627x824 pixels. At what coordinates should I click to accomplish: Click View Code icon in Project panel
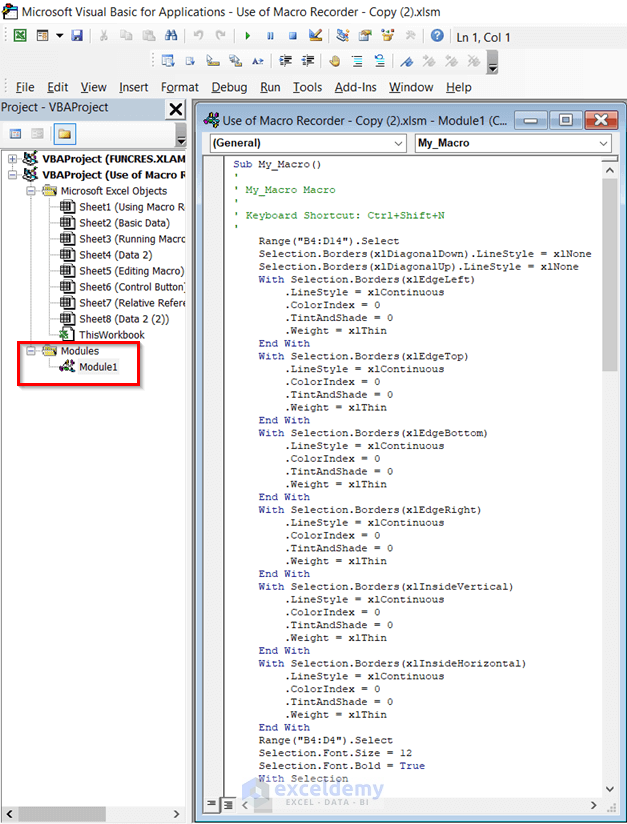(x=16, y=135)
